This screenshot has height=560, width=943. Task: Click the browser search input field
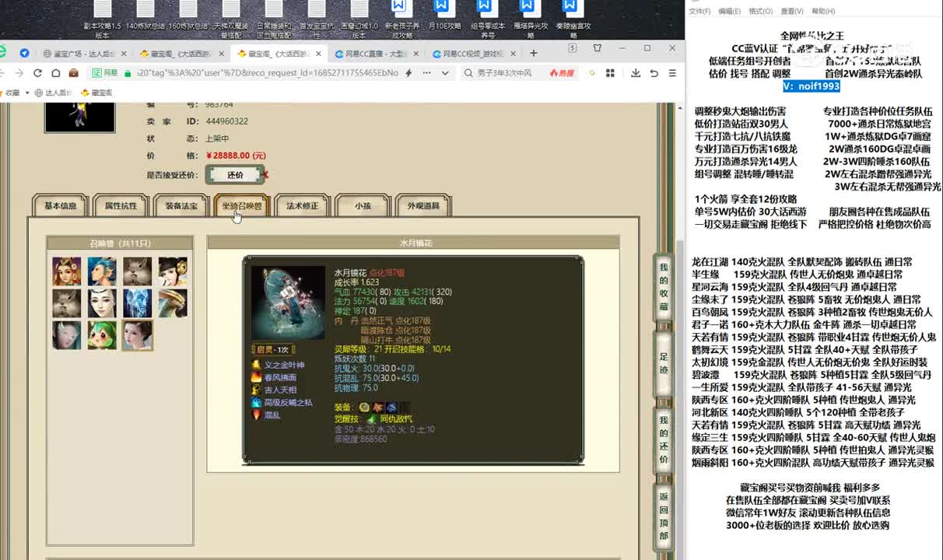(x=506, y=73)
